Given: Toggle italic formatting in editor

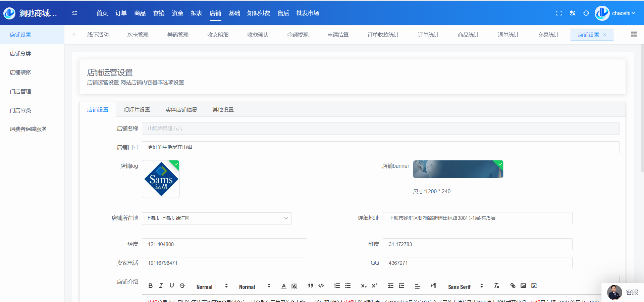Looking at the screenshot, I should [161, 286].
